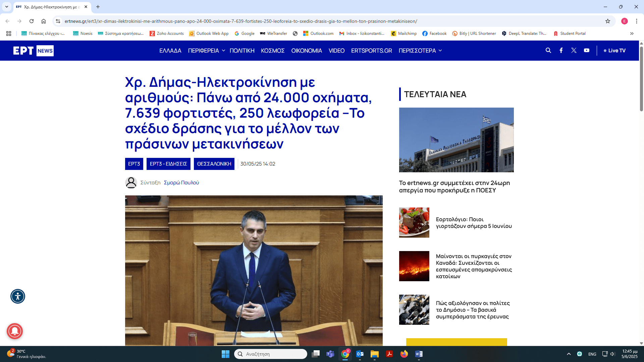Open the site search magnifier icon
The width and height of the screenshot is (644, 362).
[x=548, y=50]
